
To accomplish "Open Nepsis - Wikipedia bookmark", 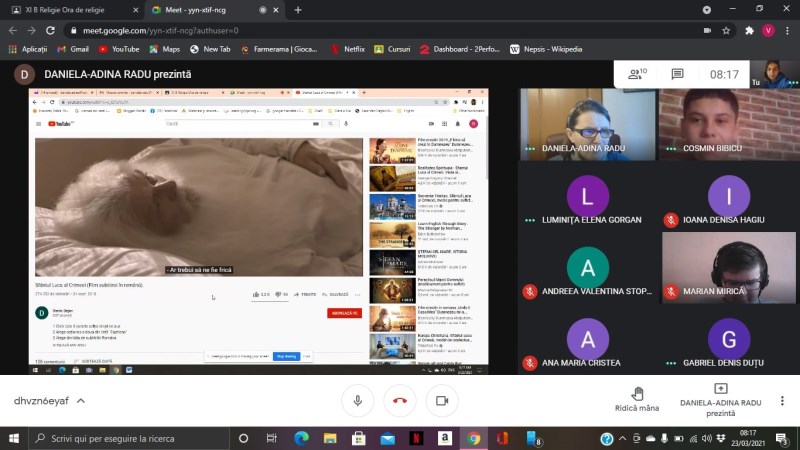I will click(x=546, y=49).
